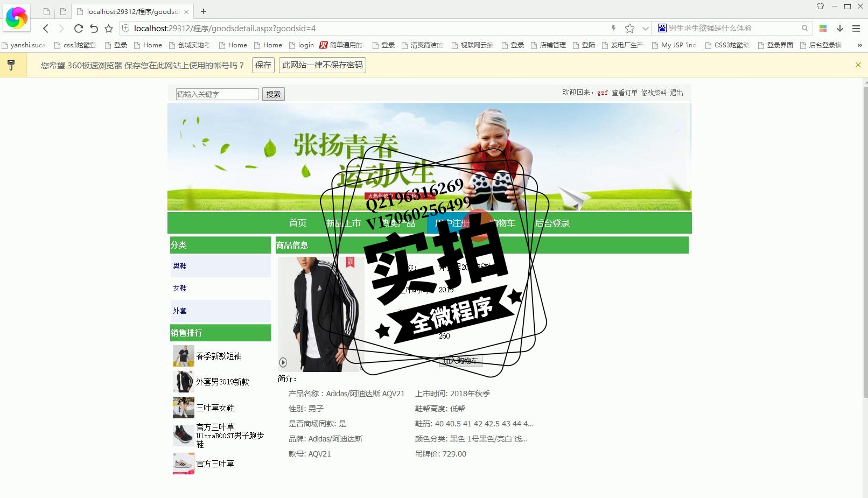The height and width of the screenshot is (498, 868).
Task: Click the 360 browser logo
Action: point(16,18)
